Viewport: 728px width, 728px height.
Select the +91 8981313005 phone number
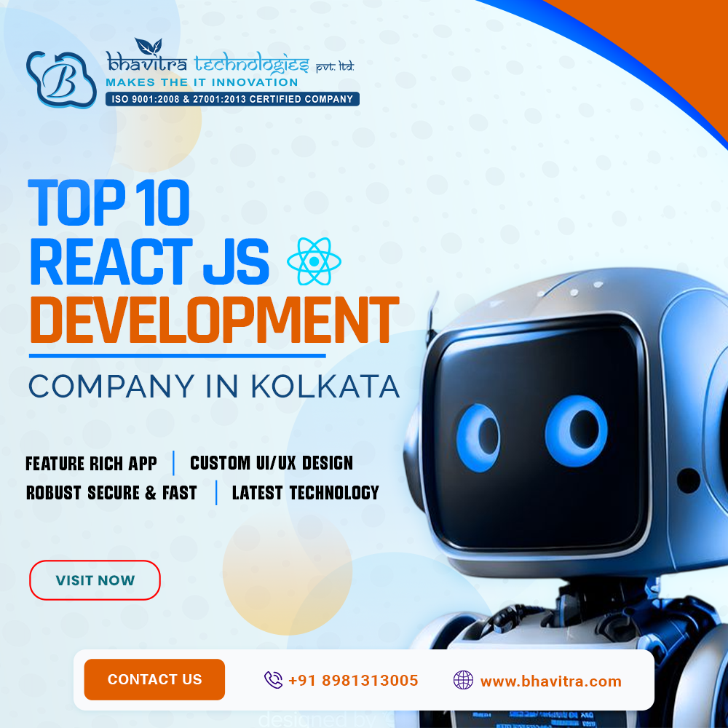(353, 680)
